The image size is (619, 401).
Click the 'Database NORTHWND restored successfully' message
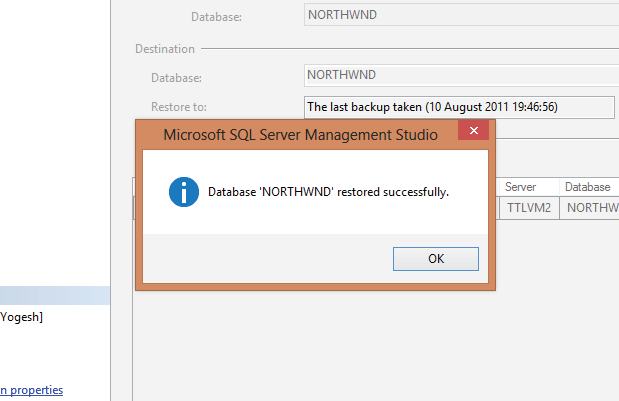coord(328,192)
